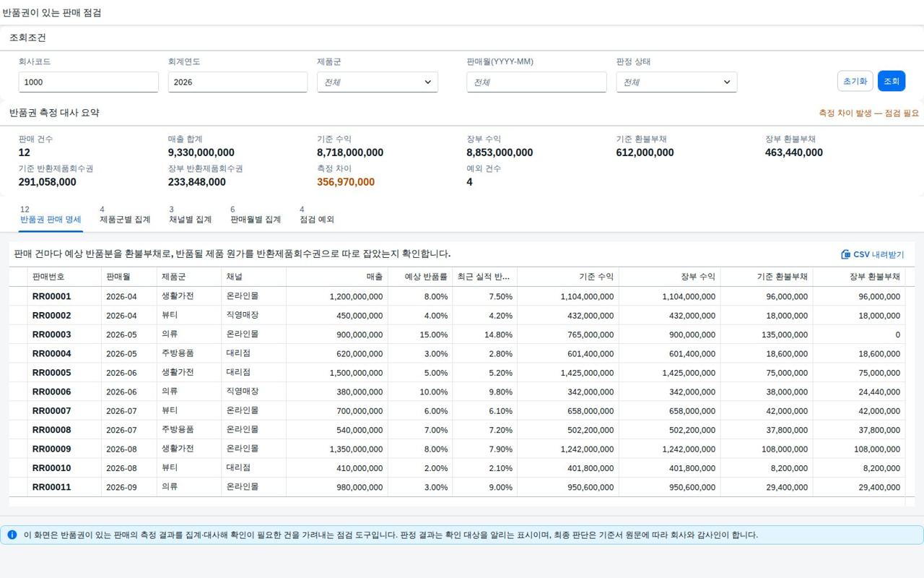The height and width of the screenshot is (578, 924).
Task: Click the 기준 수익 summary value 8,718,000,000
Action: click(x=350, y=152)
